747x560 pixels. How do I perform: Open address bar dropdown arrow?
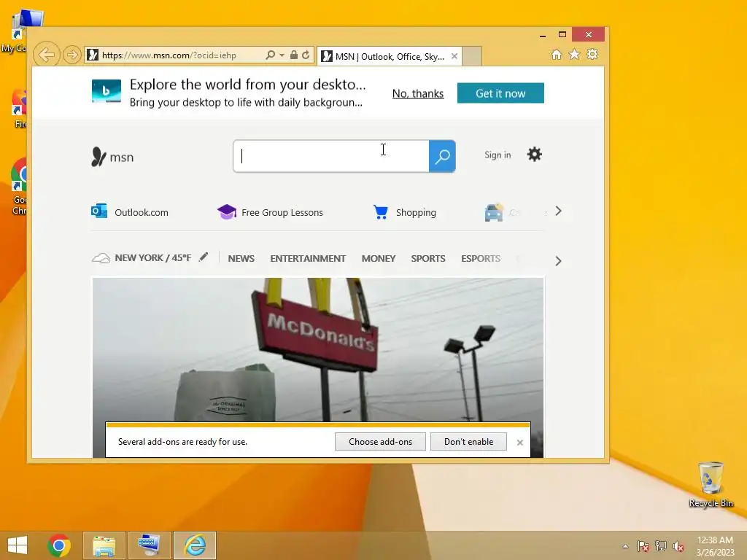(282, 55)
